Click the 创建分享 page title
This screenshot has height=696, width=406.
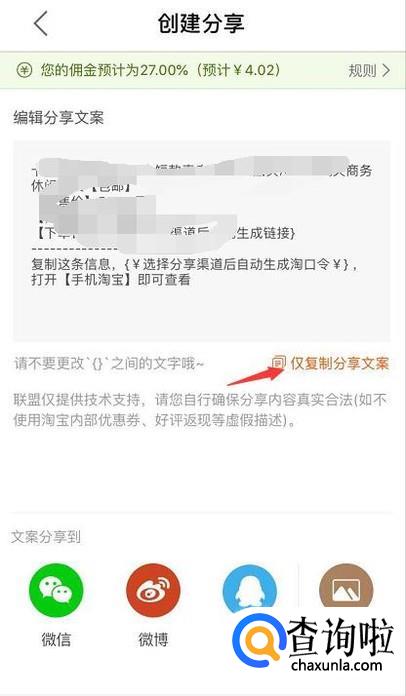click(x=201, y=24)
